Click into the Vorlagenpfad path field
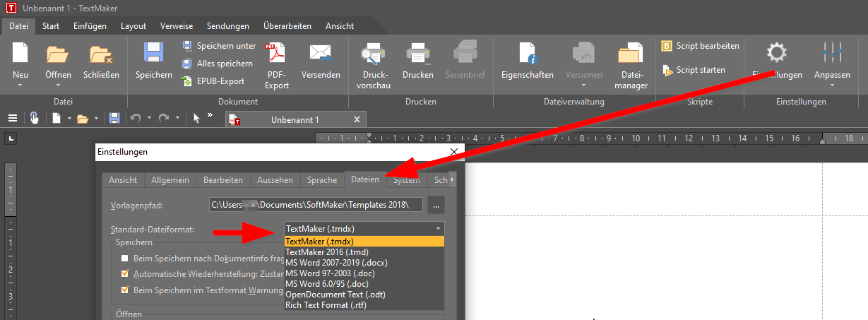The height and width of the screenshot is (320, 868). [316, 205]
